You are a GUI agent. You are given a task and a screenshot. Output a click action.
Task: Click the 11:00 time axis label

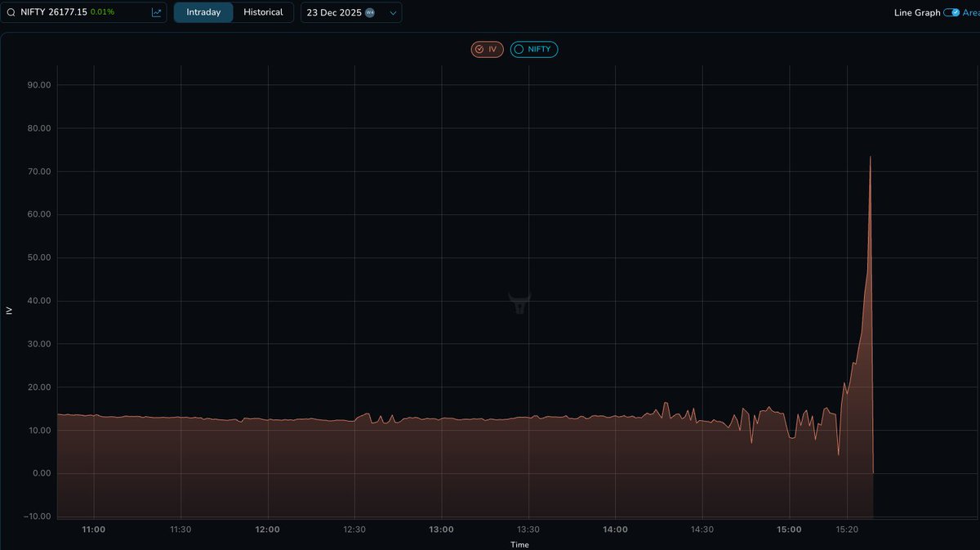coord(94,530)
